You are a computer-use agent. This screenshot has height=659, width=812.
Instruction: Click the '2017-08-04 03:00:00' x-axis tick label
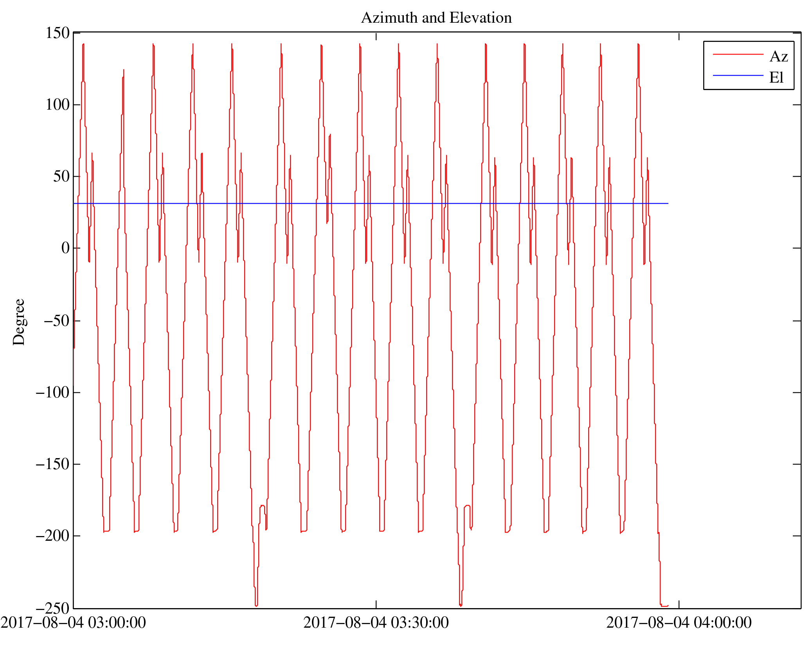pos(73,622)
